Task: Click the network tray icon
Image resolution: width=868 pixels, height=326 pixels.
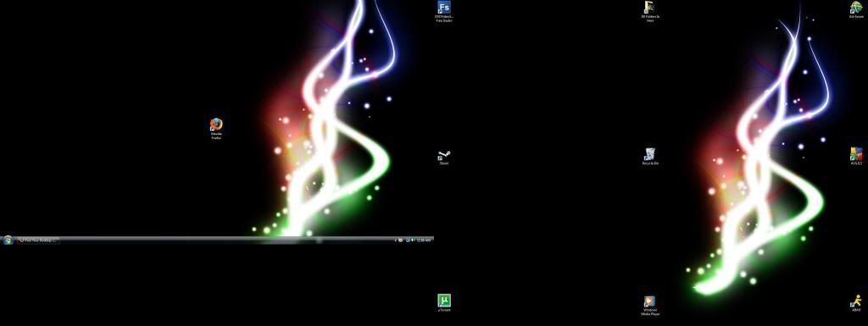Action: (x=408, y=240)
